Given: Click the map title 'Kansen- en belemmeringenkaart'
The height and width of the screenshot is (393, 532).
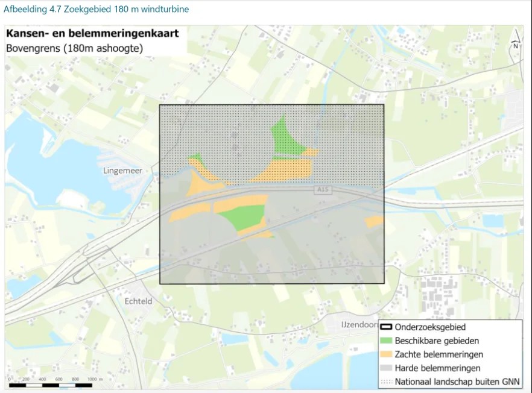Looking at the screenshot, I should [x=92, y=33].
